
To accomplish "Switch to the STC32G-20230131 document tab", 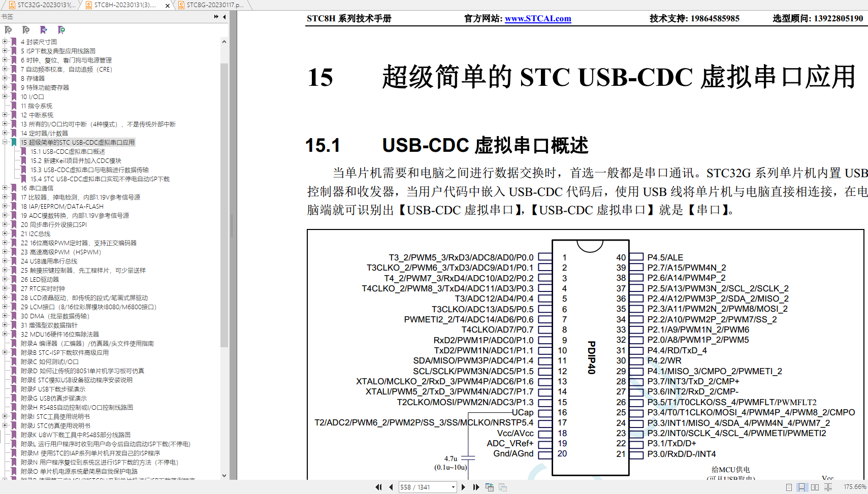I will pyautogui.click(x=41, y=5).
